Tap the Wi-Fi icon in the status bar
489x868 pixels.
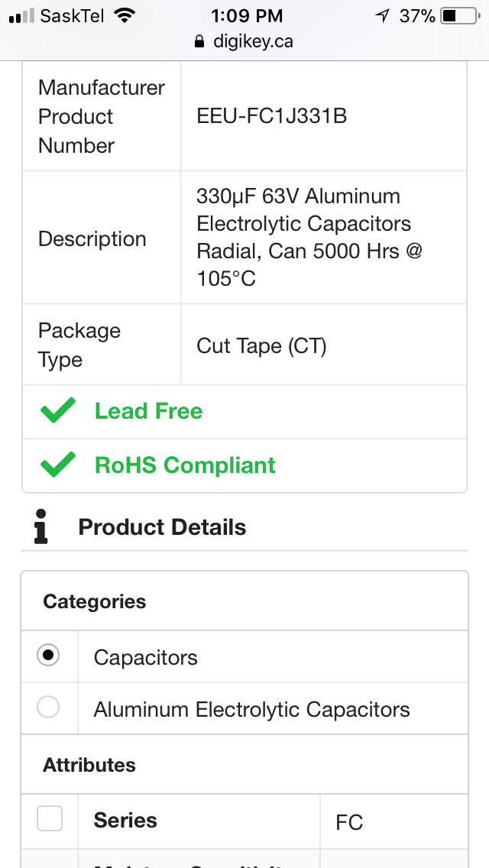[125, 16]
